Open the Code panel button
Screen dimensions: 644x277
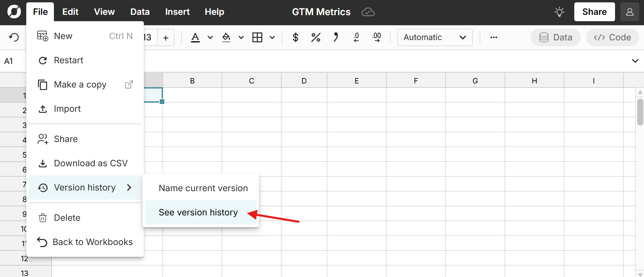(612, 37)
